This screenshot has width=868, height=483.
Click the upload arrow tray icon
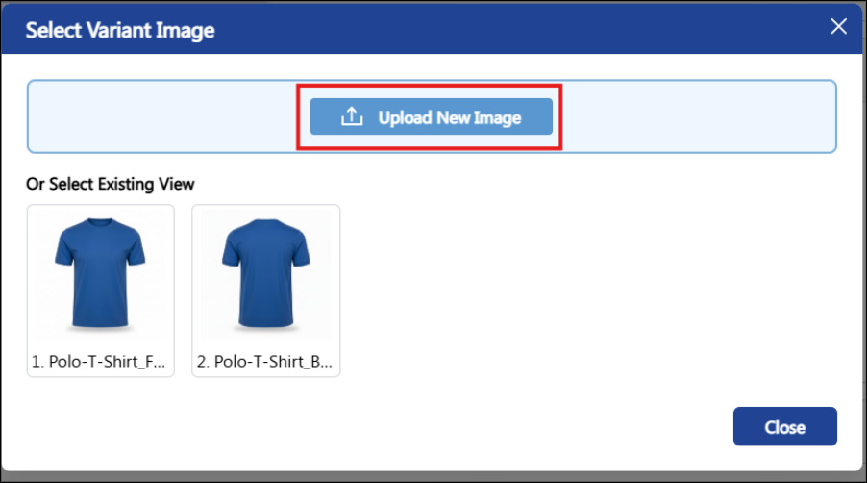tap(352, 116)
